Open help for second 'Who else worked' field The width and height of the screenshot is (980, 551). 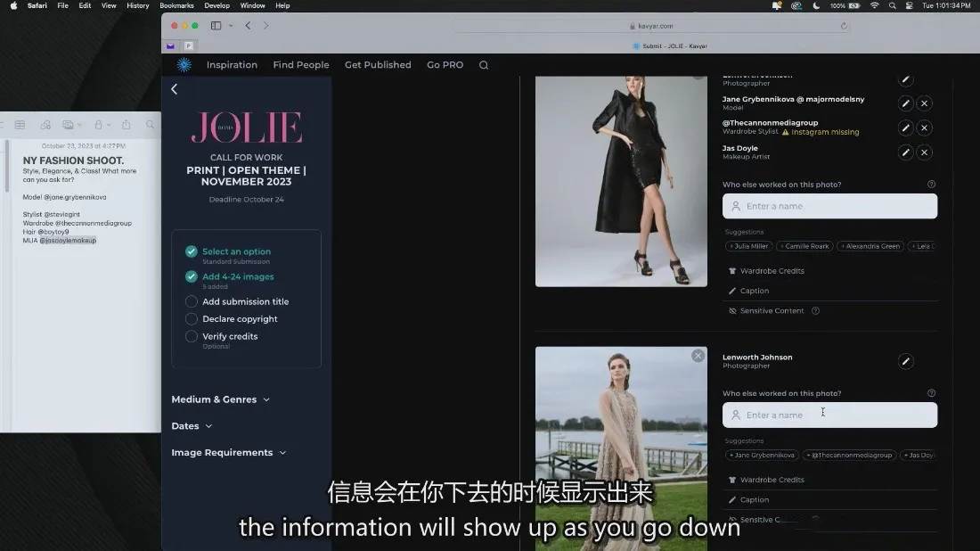coord(931,393)
